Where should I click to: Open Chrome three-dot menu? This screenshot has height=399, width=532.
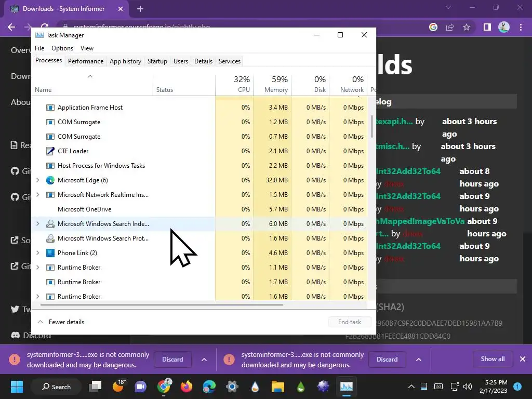tap(521, 27)
